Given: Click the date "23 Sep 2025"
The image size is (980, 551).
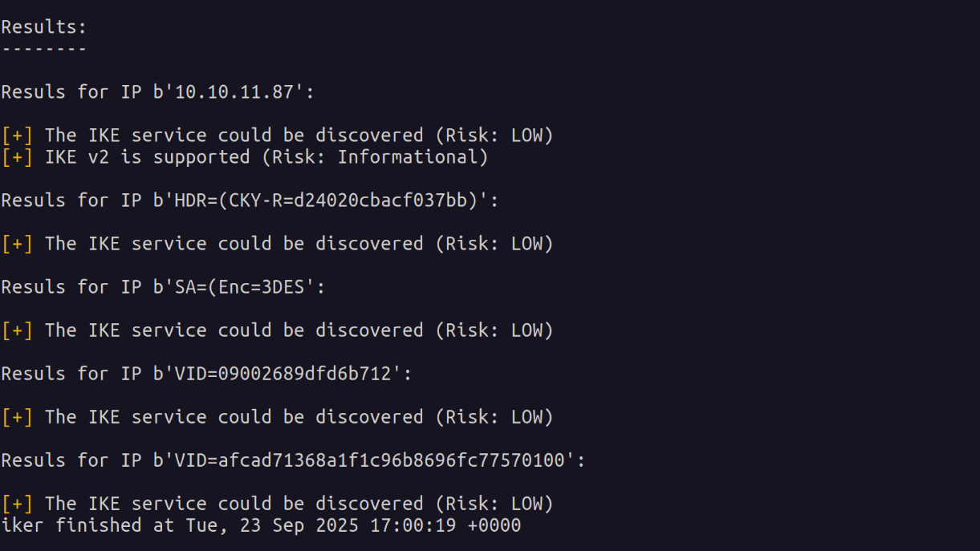Looking at the screenshot, I should coord(299,525).
